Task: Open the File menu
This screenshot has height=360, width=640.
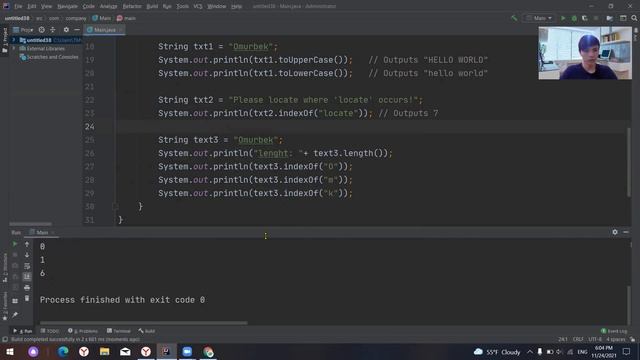Action: 18,6
